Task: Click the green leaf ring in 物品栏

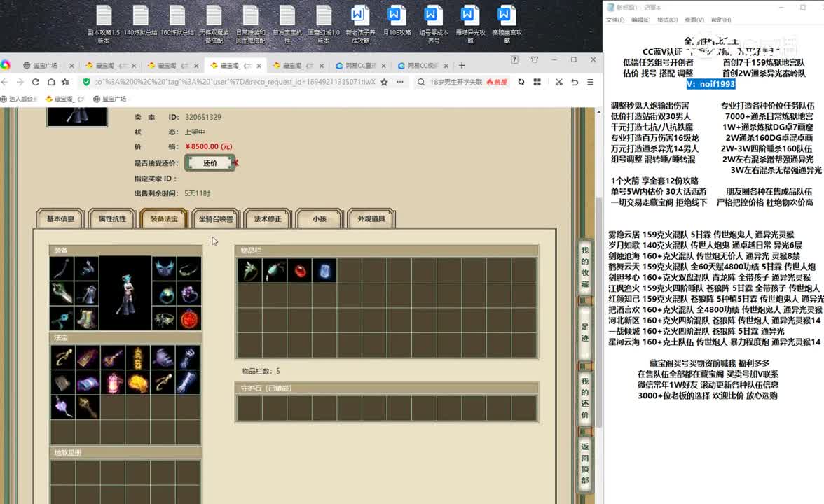Action: [x=249, y=271]
